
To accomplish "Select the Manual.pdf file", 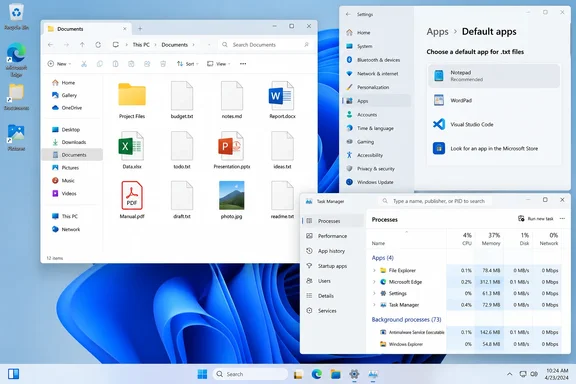I will (x=132, y=200).
